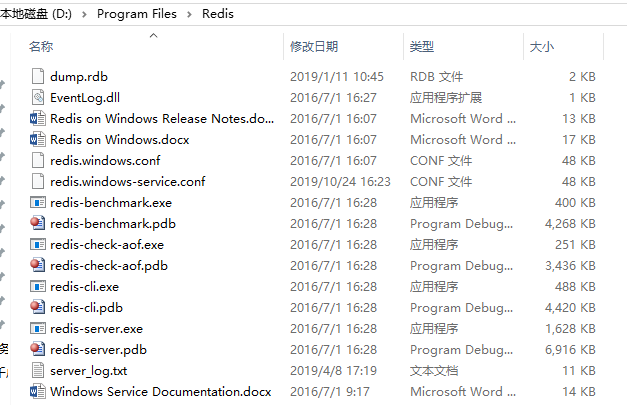Click the 文本文档 type cell
Image resolution: width=627 pixels, height=405 pixels.
tap(434, 371)
